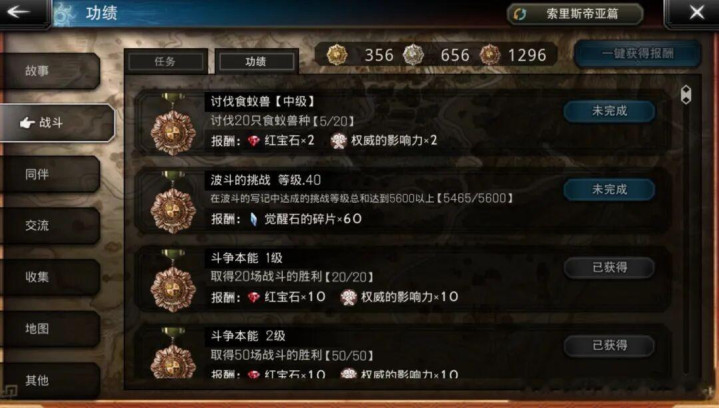Click medal icon for 波斗的挑战

click(x=173, y=203)
